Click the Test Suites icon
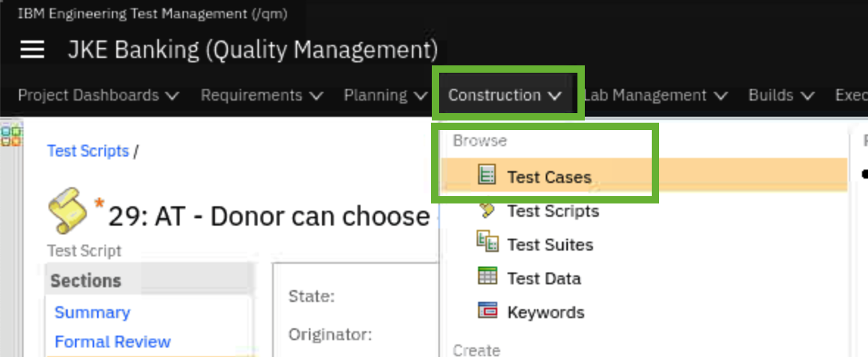 pos(487,242)
